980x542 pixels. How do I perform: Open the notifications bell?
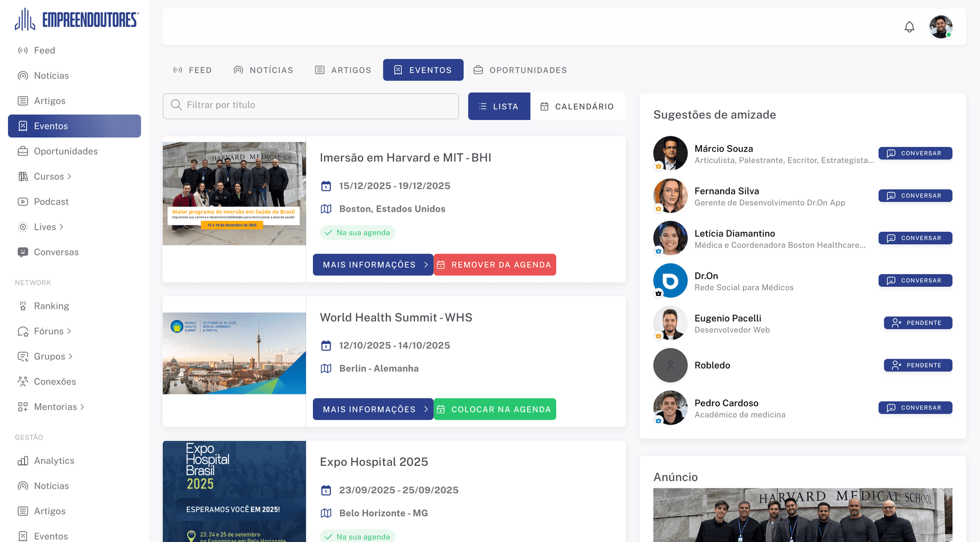click(x=909, y=27)
